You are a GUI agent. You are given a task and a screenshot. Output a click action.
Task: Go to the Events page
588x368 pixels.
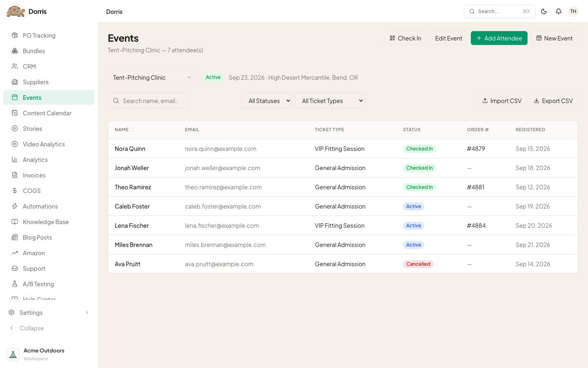point(49,97)
